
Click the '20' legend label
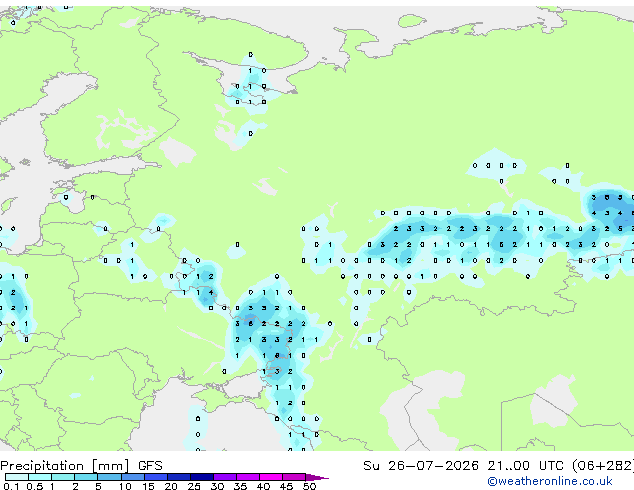[x=171, y=486]
